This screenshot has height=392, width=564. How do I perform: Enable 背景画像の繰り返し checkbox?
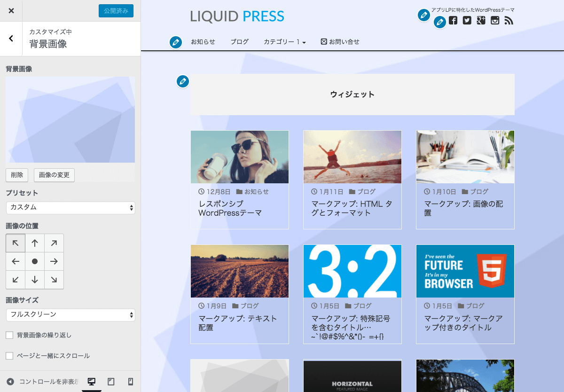[x=9, y=335]
